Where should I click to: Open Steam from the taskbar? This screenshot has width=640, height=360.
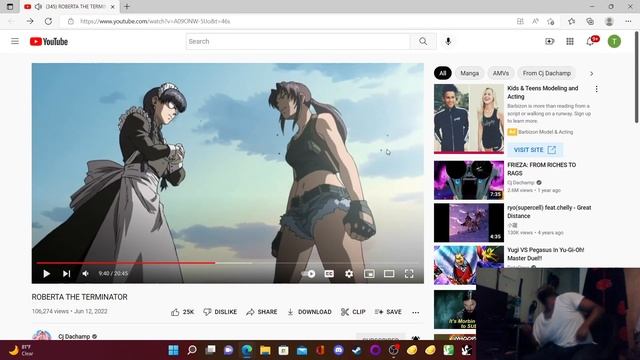click(x=357, y=350)
